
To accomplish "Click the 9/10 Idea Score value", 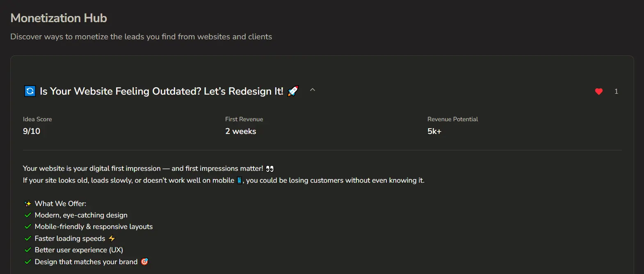I will 32,131.
